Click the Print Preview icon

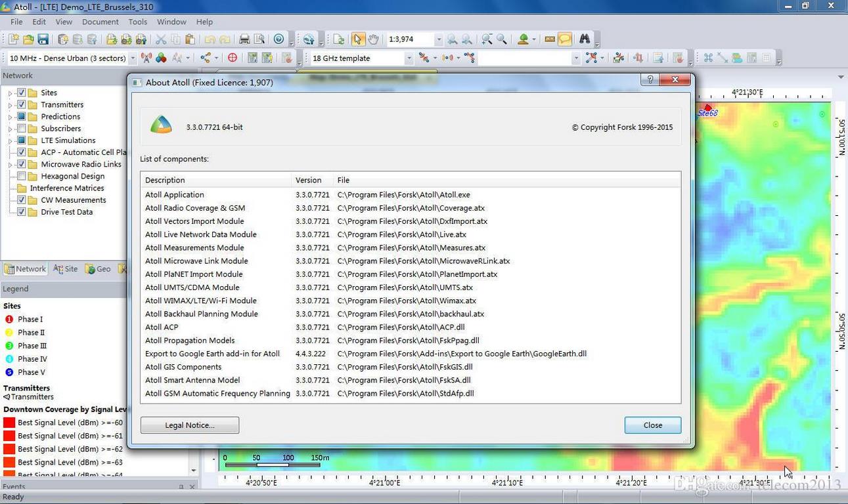[x=259, y=39]
